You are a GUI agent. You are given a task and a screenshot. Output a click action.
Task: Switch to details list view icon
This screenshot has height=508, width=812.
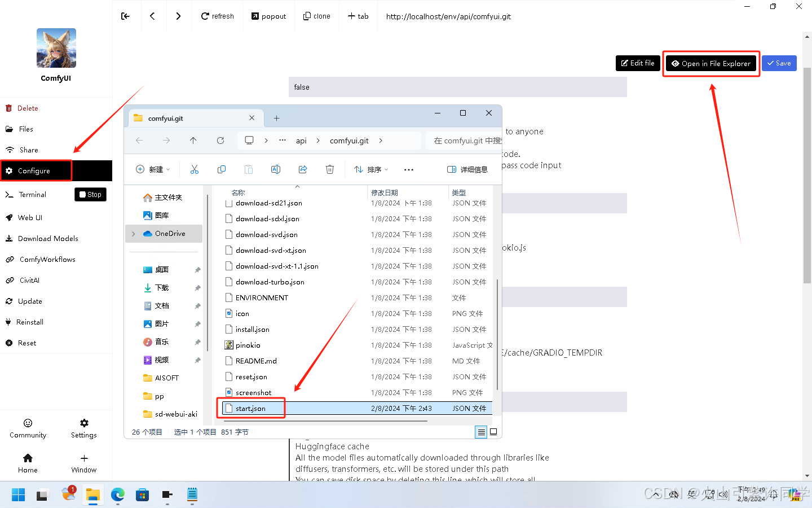coord(481,432)
